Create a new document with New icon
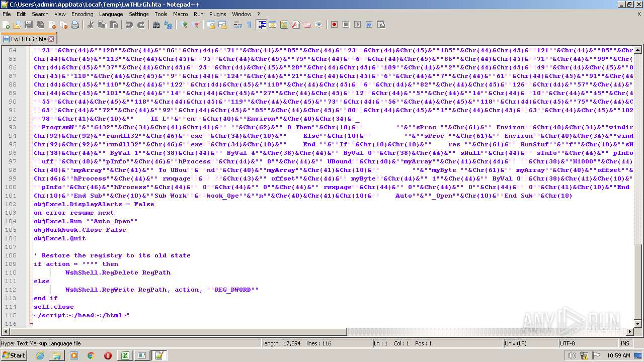This screenshot has height=362, width=644. 6,25
